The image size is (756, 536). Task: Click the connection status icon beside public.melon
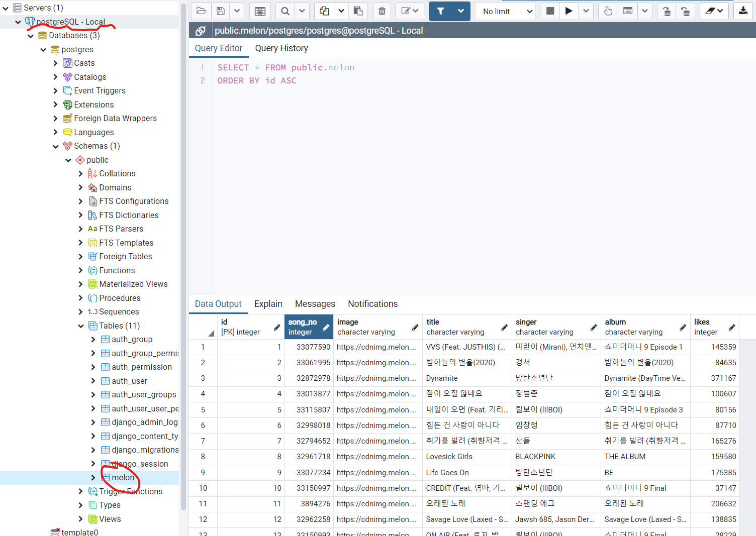coord(200,31)
